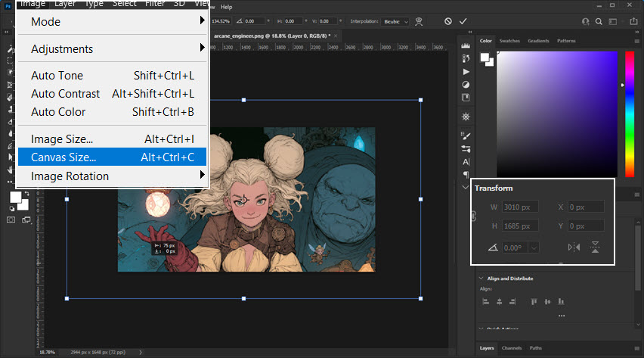Select Canvas Size menu entry
This screenshot has width=644, height=358.
point(112,157)
